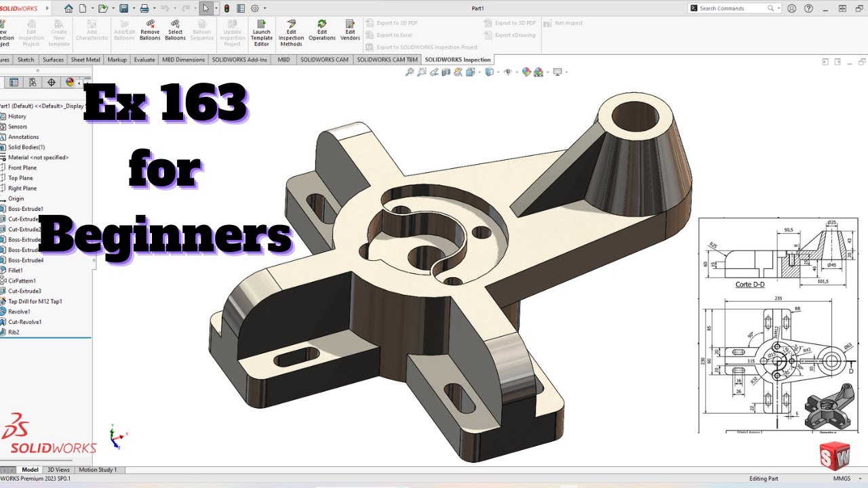Click the Section View icon
868x488 pixels.
pyautogui.click(x=446, y=72)
